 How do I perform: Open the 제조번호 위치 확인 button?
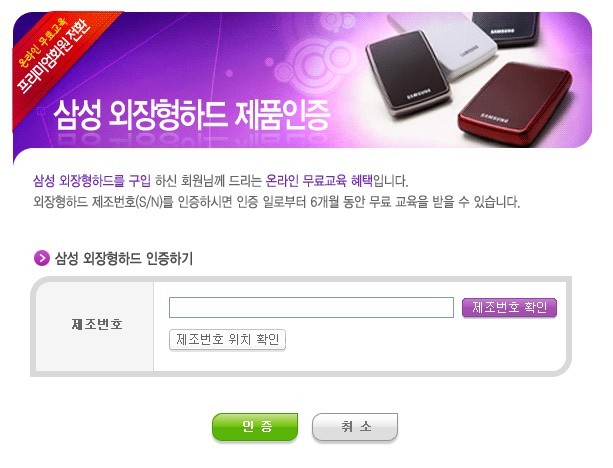coord(227,339)
